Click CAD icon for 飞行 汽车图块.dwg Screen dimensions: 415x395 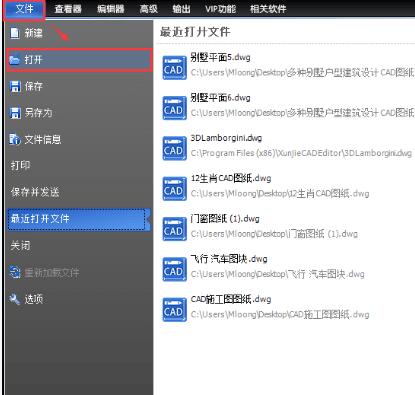[x=174, y=269]
